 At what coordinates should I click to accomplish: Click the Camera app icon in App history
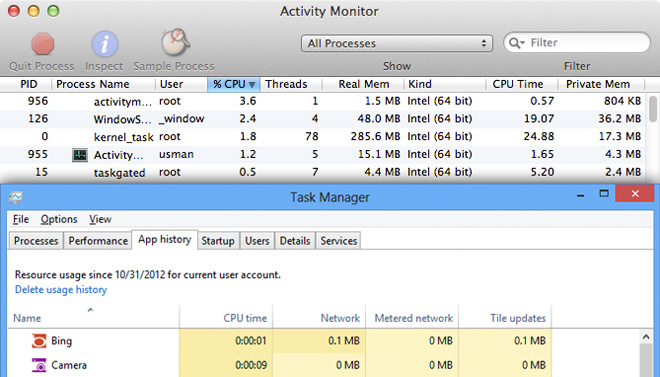coord(39,365)
